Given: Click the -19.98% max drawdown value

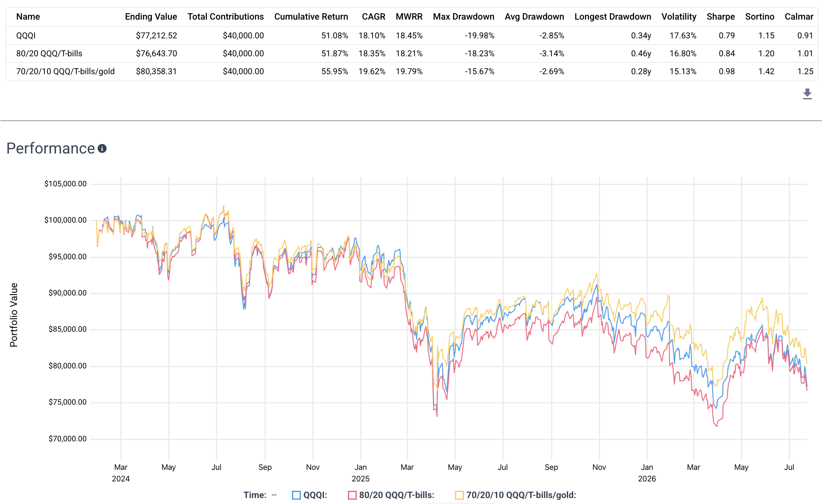Looking at the screenshot, I should (x=480, y=35).
